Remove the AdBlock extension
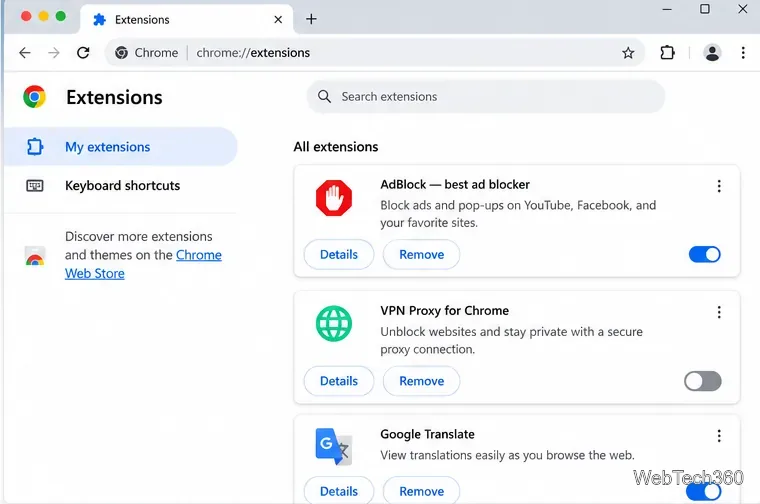 [x=421, y=254]
